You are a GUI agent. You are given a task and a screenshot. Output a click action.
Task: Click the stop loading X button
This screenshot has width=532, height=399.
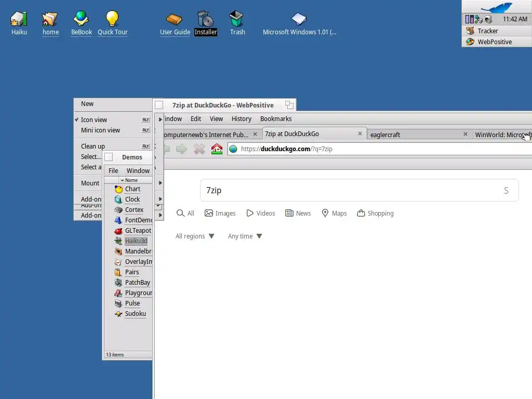(x=199, y=149)
